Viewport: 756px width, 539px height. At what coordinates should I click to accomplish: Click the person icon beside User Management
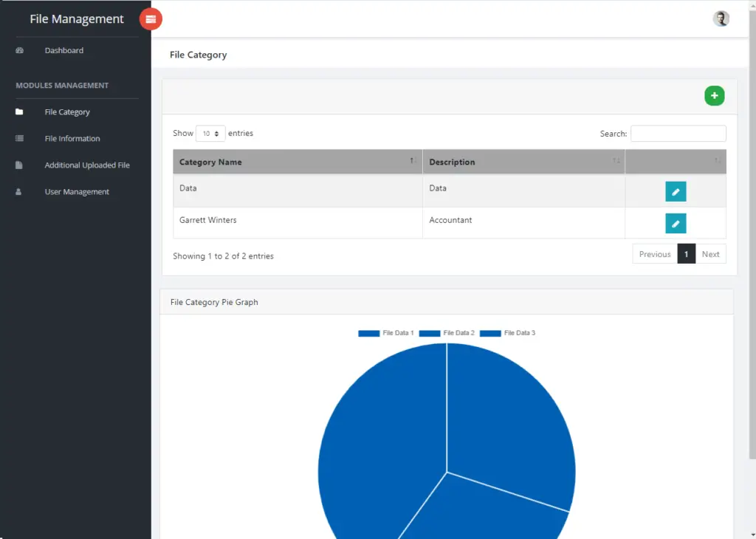(x=18, y=191)
